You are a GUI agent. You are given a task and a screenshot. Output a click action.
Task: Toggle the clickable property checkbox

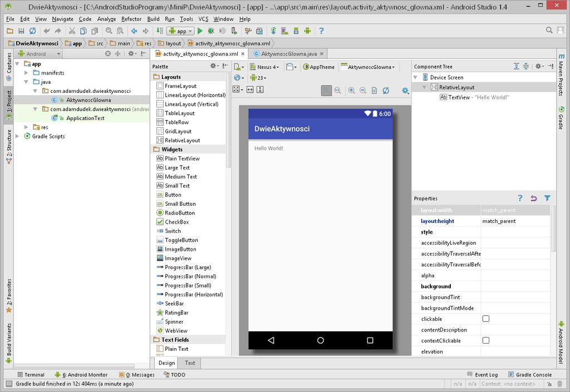(x=485, y=319)
